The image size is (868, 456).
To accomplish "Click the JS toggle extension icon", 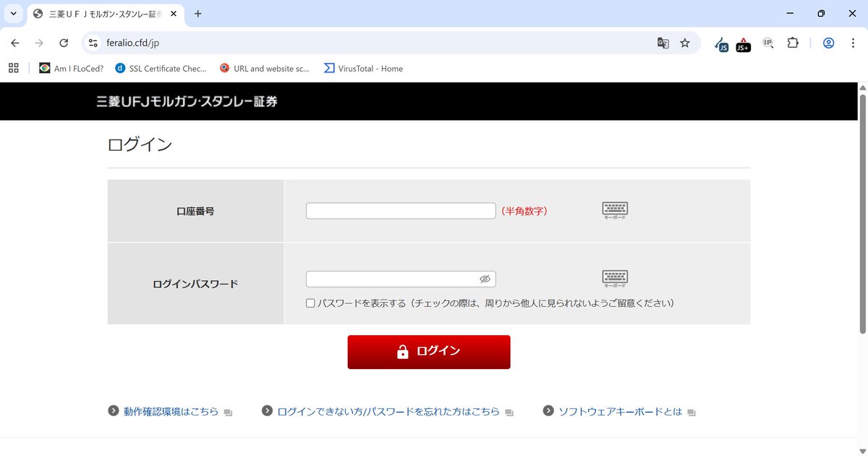I will tap(721, 45).
